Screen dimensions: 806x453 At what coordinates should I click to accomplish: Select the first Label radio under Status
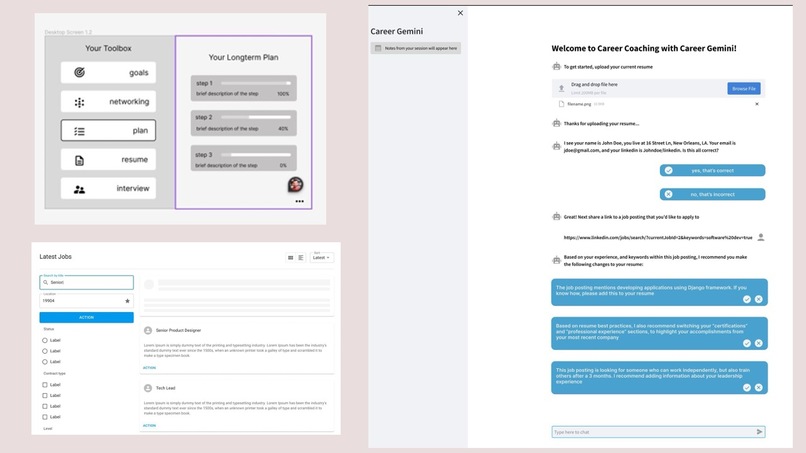click(x=45, y=340)
